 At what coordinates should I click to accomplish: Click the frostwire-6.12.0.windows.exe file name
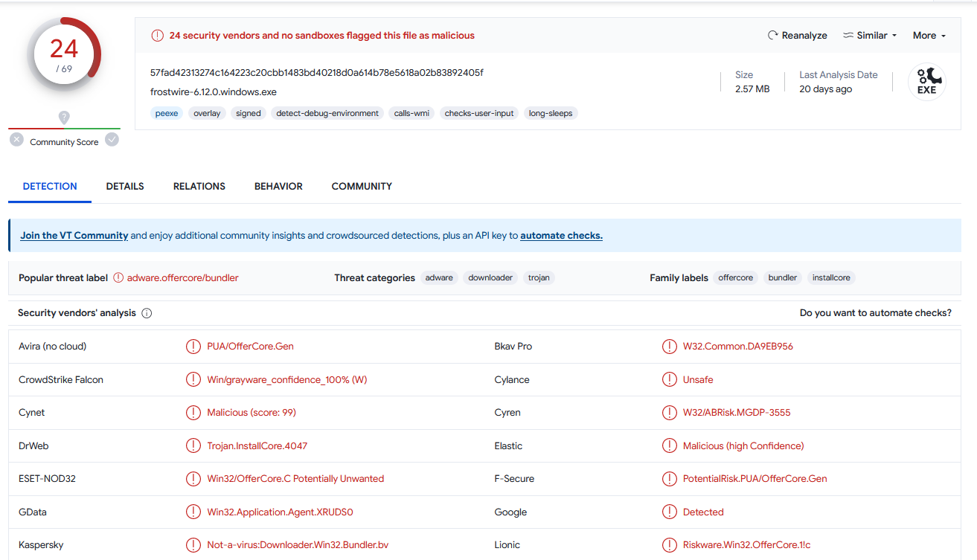pos(214,92)
